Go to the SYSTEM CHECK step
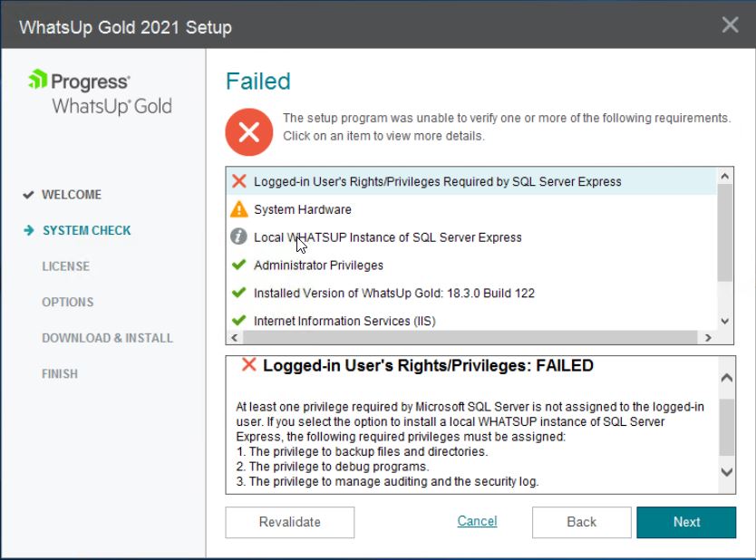 (x=87, y=230)
